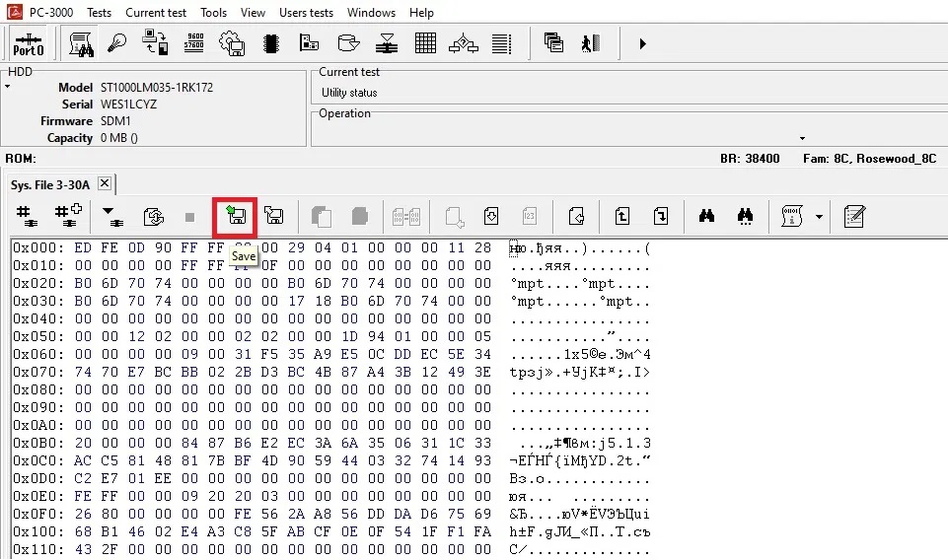Click the binoculars find icon in hex toolbar
Image resolution: width=948 pixels, height=560 pixels.
(706, 216)
